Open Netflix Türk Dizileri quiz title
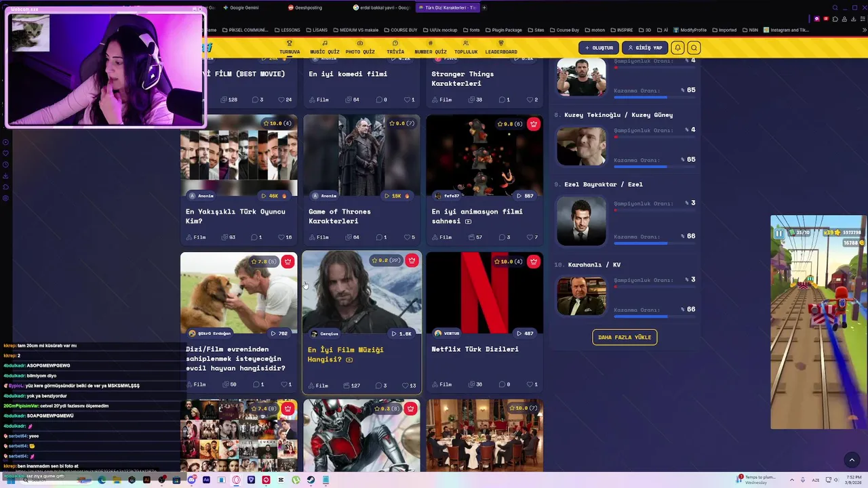Screen dimensions: 868x488 475,349
